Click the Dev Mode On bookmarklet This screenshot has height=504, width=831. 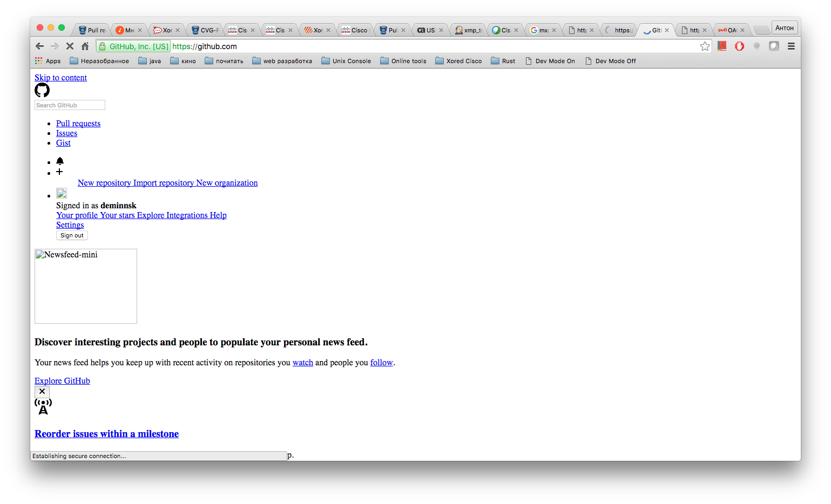click(550, 61)
